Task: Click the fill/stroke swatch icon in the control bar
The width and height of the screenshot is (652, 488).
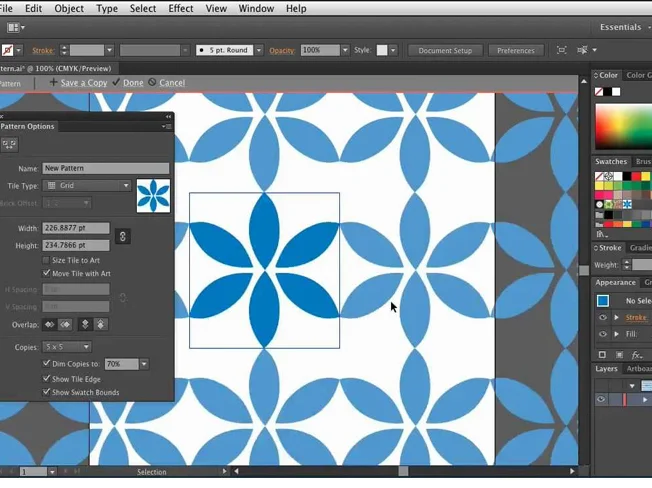Action: pyautogui.click(x=8, y=50)
